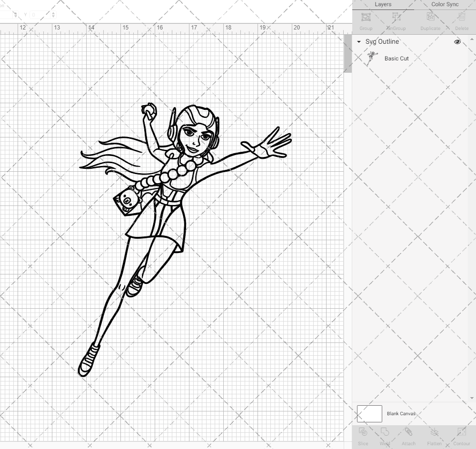Click the Y position input field
Screen dimensions: 476x449
pos(40,15)
